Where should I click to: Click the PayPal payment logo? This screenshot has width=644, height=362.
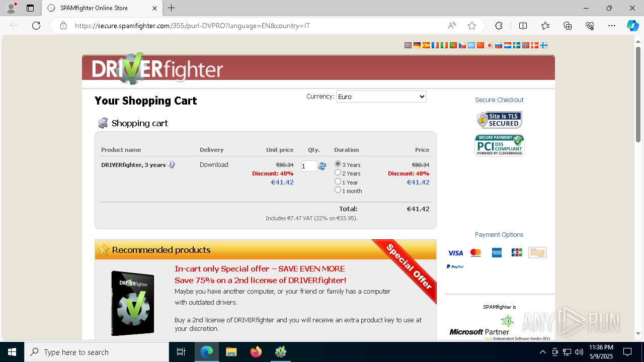[455, 267]
